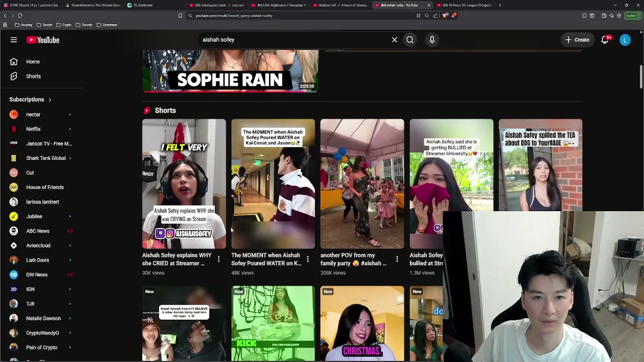Open the YouTube guide hamburger menu
Viewport: 644px width, 362px height.
pyautogui.click(x=14, y=40)
